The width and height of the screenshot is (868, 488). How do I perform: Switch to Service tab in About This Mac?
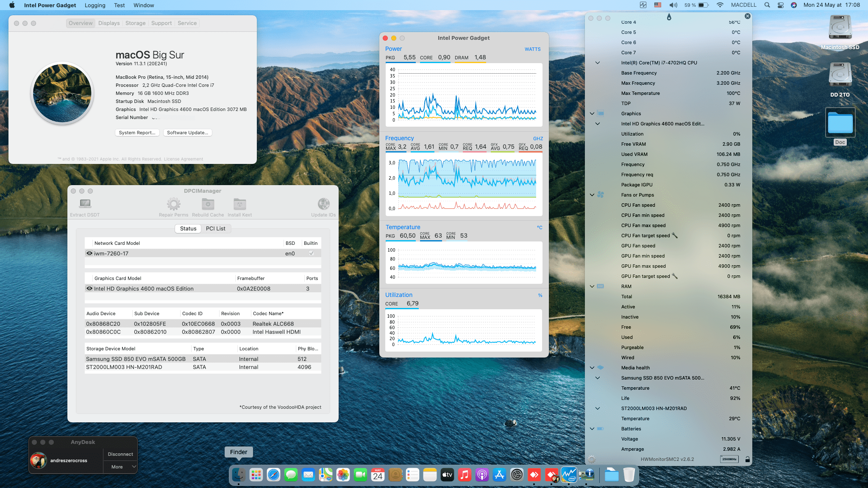187,23
